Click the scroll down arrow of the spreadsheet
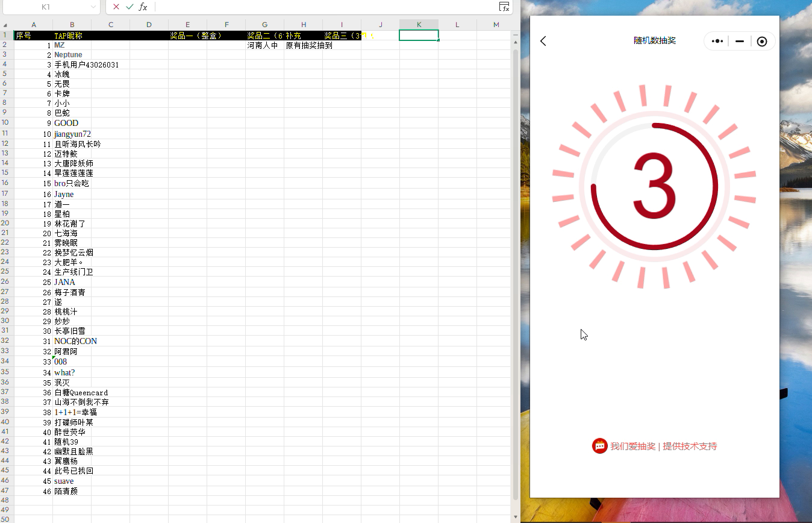Image resolution: width=812 pixels, height=523 pixels. 516,517
